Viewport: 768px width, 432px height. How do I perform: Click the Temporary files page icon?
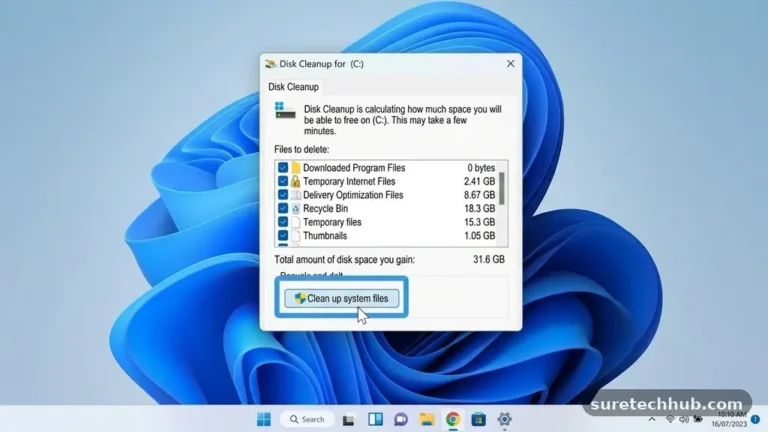pyautogui.click(x=295, y=222)
